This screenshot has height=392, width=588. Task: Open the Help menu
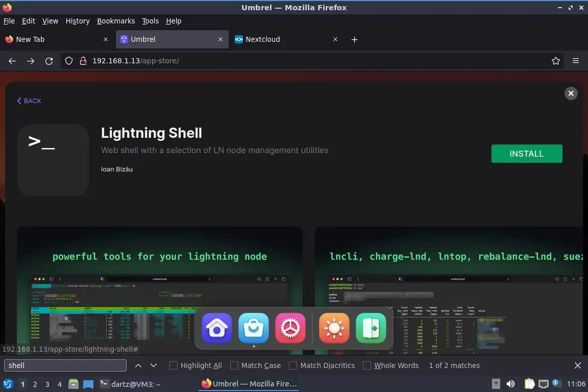pyautogui.click(x=174, y=21)
